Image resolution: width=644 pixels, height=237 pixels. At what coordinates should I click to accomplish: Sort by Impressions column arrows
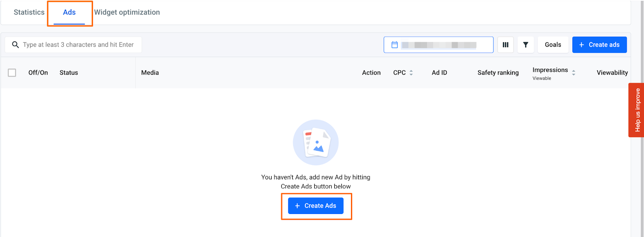coord(574,73)
